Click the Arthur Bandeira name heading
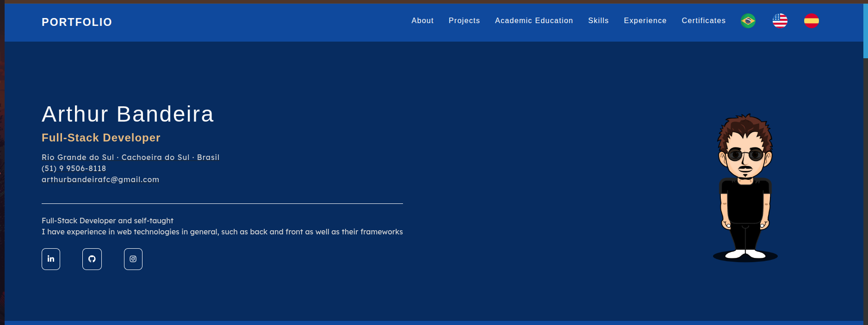 pyautogui.click(x=128, y=114)
